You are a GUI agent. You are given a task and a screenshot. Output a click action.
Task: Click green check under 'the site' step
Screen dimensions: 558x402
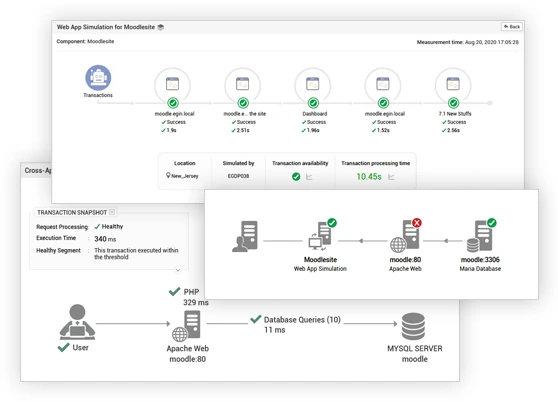243,103
